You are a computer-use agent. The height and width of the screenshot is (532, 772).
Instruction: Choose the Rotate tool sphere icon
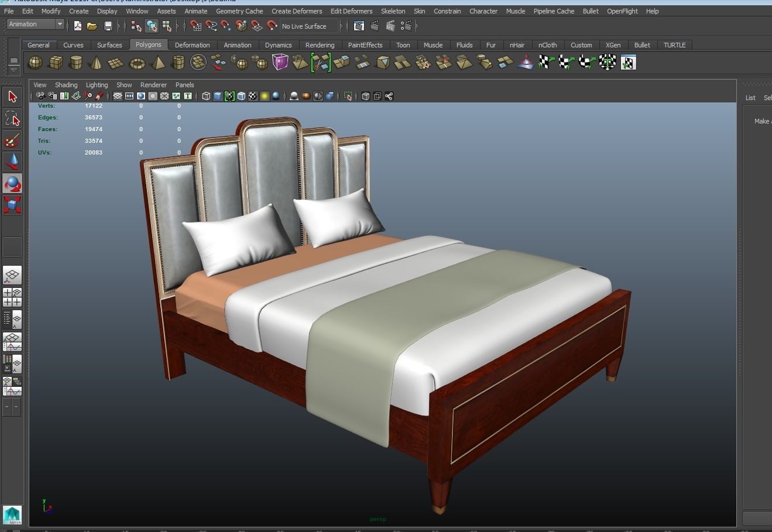12,184
